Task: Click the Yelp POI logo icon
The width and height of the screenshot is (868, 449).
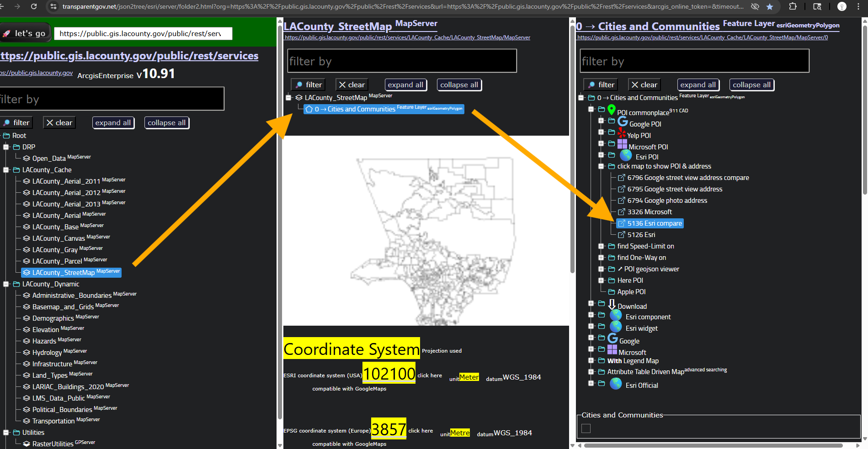Action: point(622,133)
